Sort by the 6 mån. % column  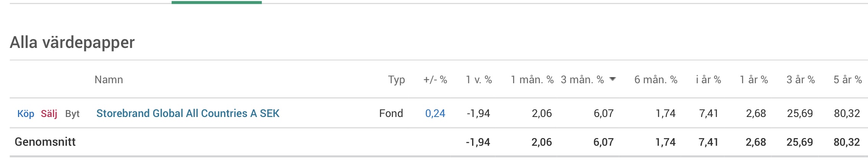655,80
